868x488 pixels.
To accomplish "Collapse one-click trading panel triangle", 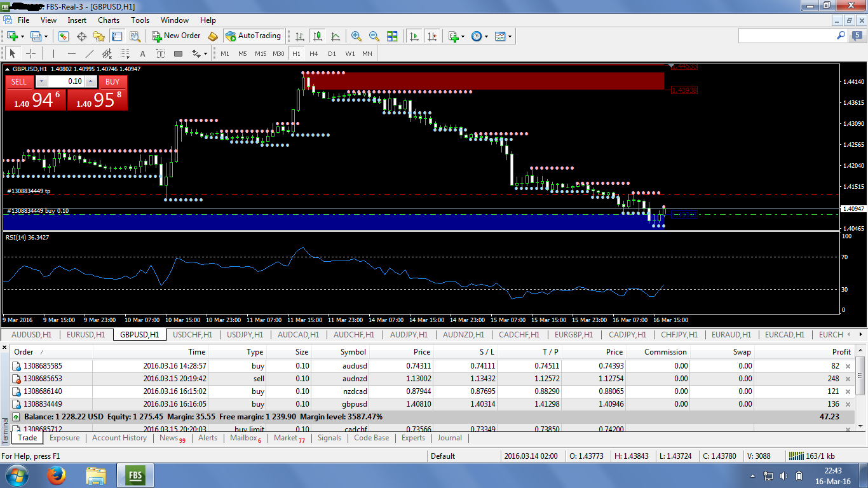I will 8,69.
